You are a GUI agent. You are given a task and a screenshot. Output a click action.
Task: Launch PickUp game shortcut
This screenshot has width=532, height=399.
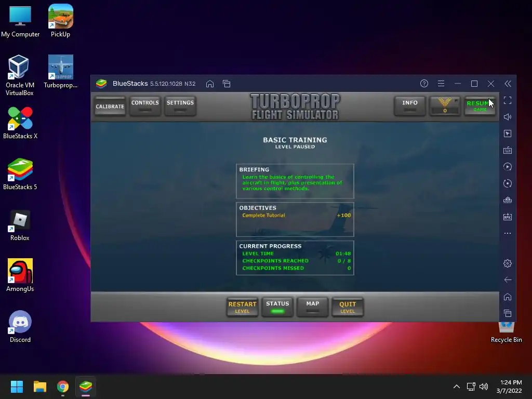[60, 21]
